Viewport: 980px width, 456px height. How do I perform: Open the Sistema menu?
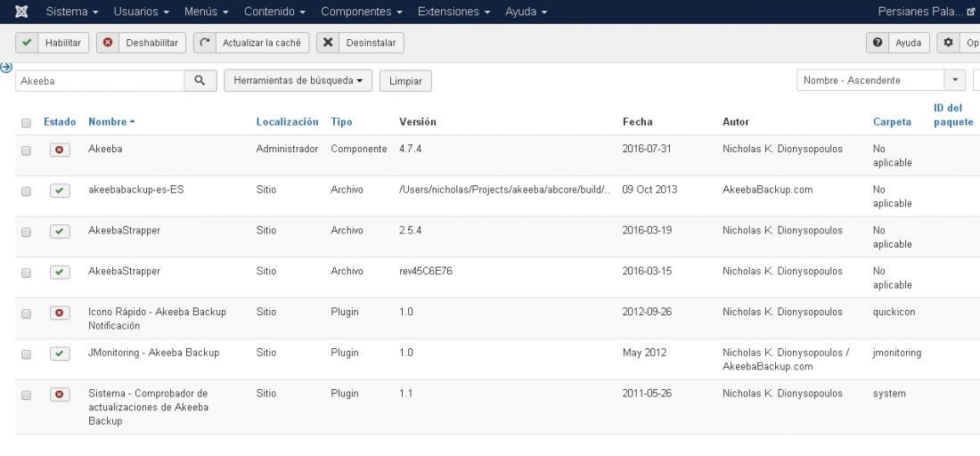72,12
